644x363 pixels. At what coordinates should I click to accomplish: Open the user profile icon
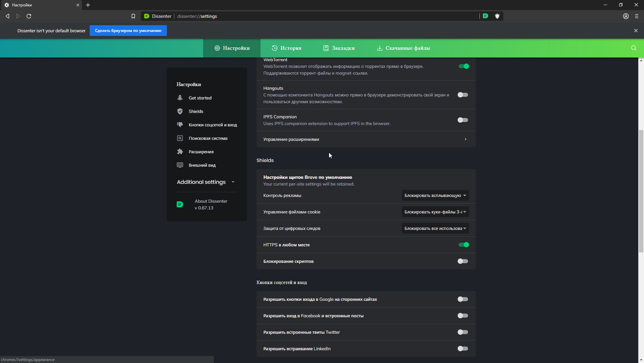pos(626,16)
